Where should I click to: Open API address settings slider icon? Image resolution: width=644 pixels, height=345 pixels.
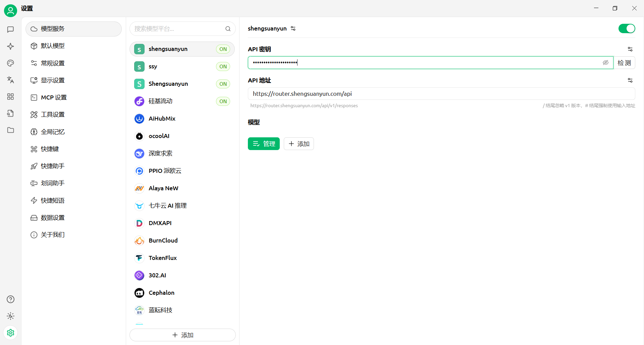[630, 80]
